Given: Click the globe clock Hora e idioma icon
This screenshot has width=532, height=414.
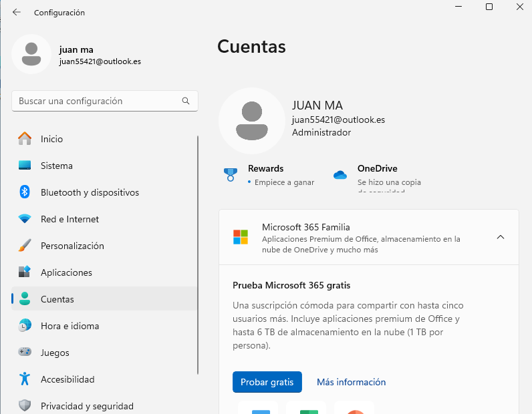Looking at the screenshot, I should (25, 325).
